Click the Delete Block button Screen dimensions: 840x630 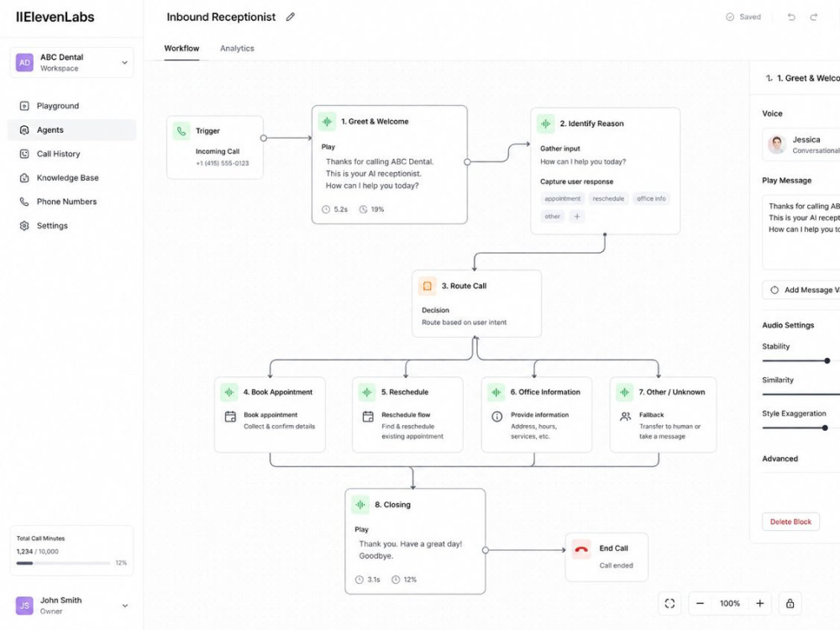(x=790, y=522)
